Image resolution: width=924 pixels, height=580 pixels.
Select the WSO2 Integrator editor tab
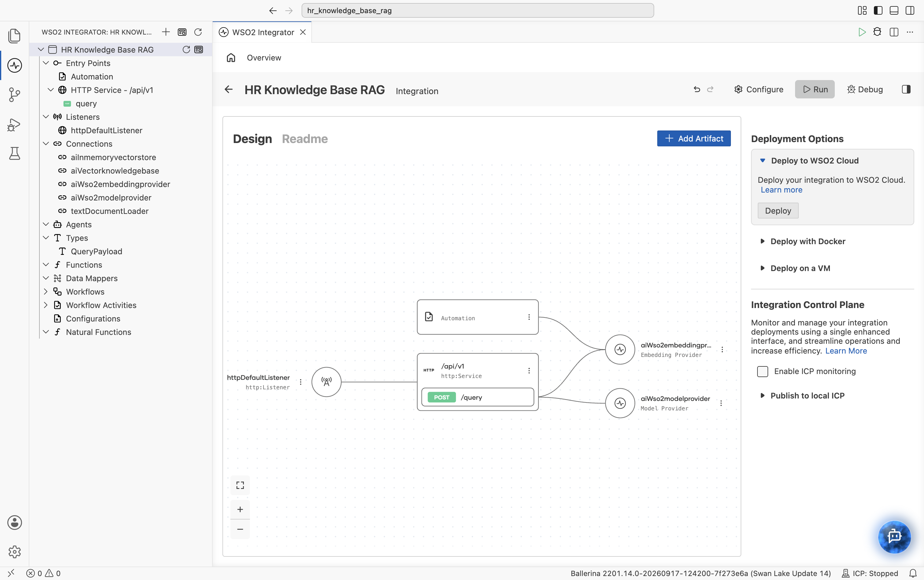pyautogui.click(x=262, y=32)
